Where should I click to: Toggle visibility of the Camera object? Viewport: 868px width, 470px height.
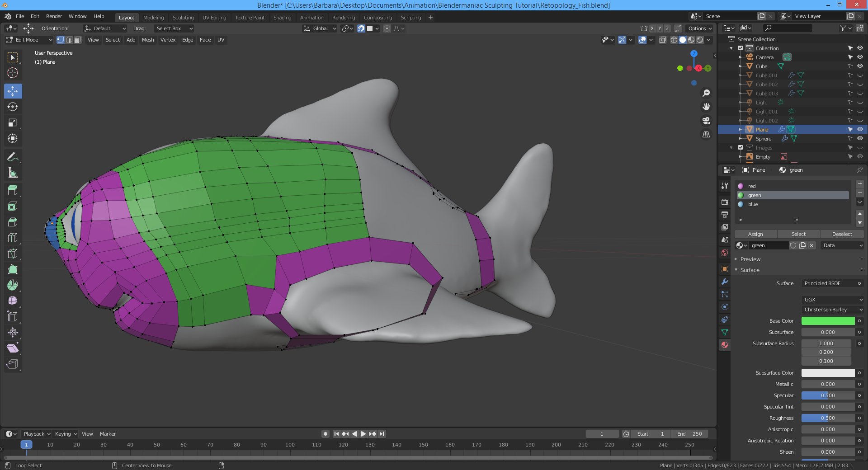(x=860, y=57)
